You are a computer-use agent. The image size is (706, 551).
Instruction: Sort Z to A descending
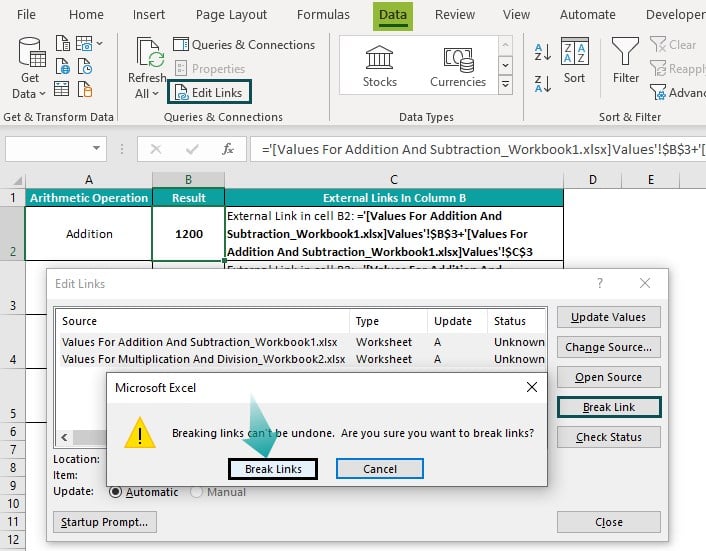[x=543, y=84]
